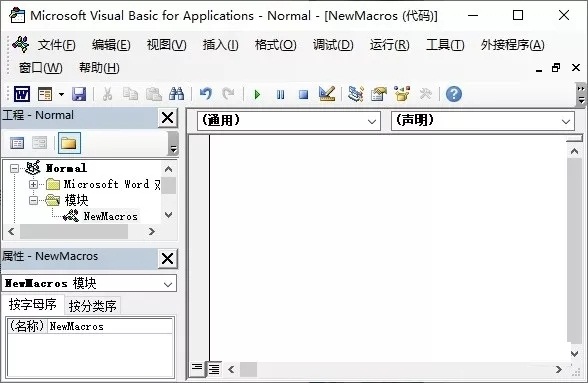Open the 工具(T) menu
This screenshot has height=383, width=588.
[445, 45]
